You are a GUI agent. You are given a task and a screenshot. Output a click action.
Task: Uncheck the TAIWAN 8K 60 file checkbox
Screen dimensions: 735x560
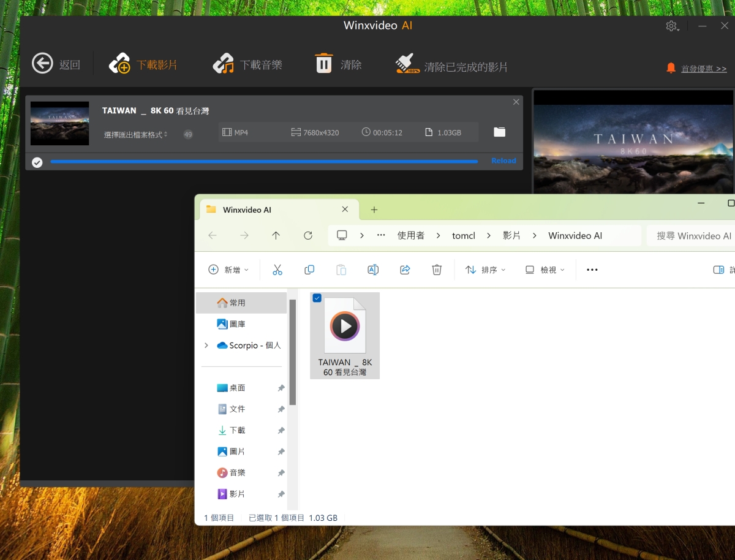[x=317, y=298]
